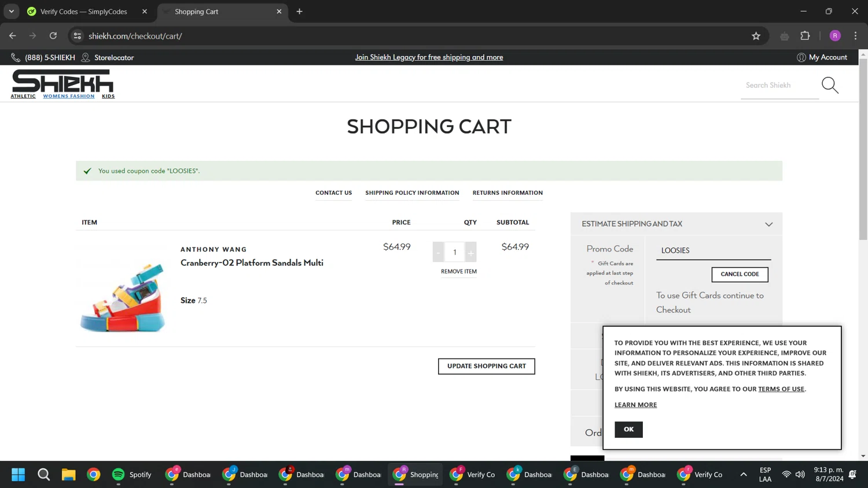The width and height of the screenshot is (868, 488).
Task: Select the Athletic category
Action: tap(23, 96)
